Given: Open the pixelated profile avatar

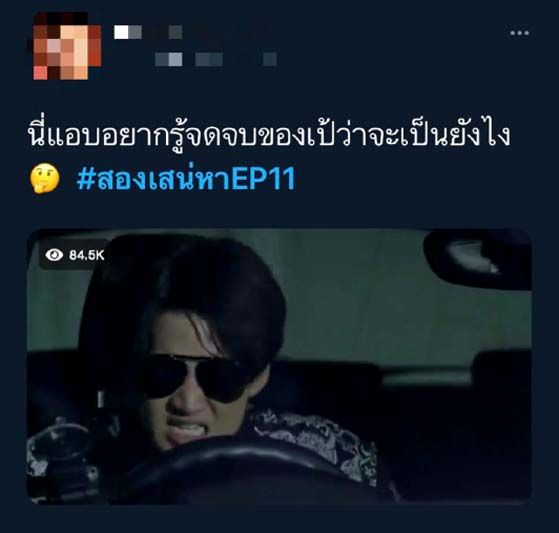Looking at the screenshot, I should point(67,46).
